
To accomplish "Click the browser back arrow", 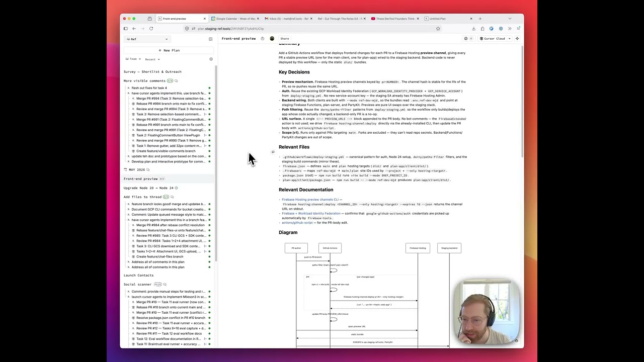I will (x=134, y=29).
